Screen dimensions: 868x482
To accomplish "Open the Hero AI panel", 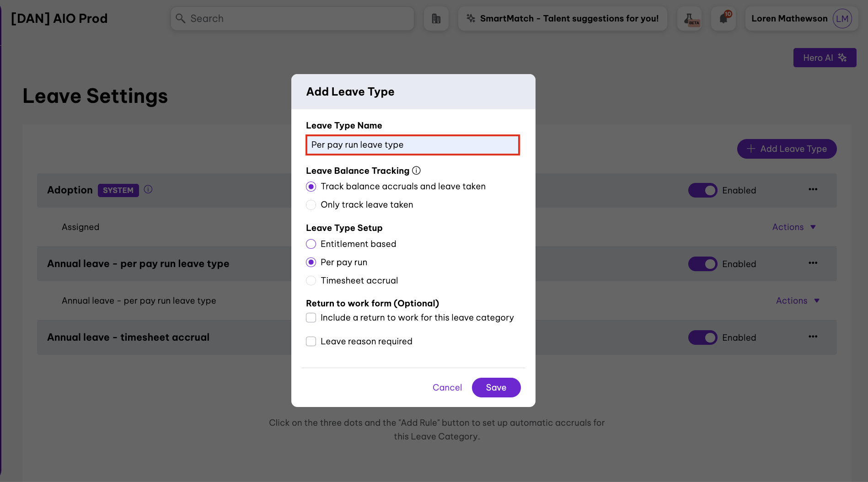I will click(825, 58).
